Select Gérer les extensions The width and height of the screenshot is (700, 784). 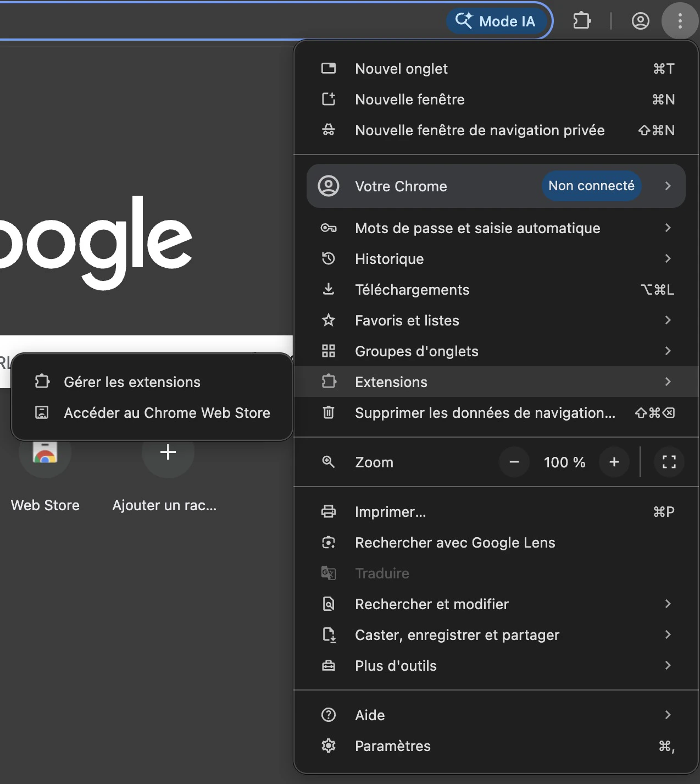pyautogui.click(x=152, y=382)
